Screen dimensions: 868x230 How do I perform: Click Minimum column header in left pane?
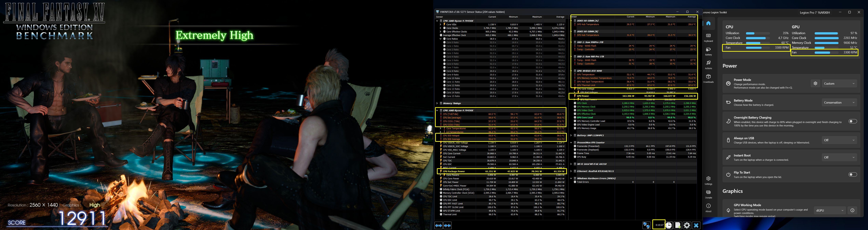coord(508,17)
